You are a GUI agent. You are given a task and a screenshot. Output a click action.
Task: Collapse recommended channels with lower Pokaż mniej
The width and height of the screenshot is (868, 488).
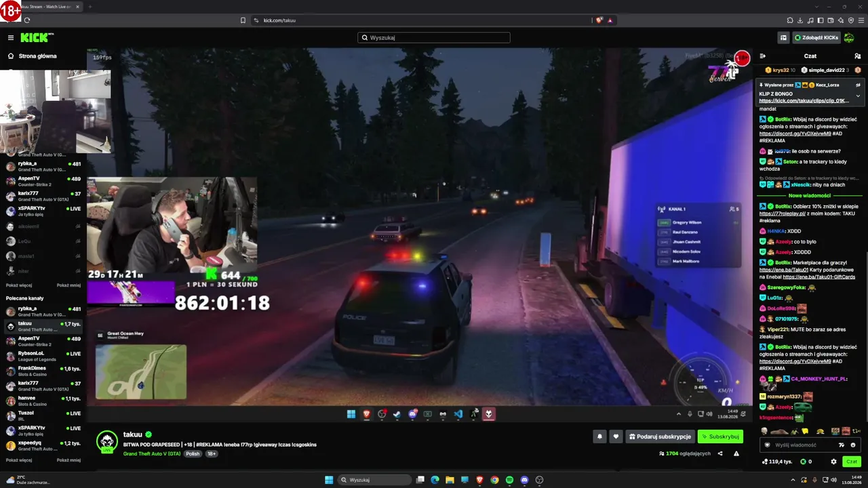coord(68,460)
